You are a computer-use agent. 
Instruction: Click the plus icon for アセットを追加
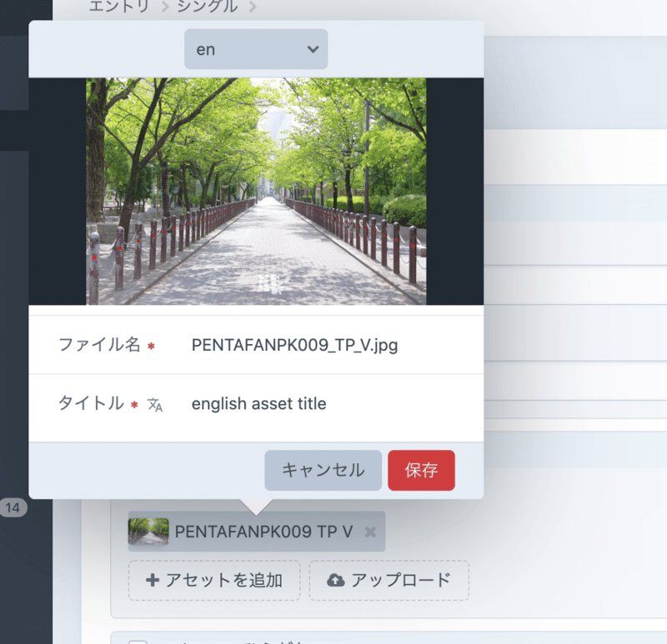coord(153,581)
